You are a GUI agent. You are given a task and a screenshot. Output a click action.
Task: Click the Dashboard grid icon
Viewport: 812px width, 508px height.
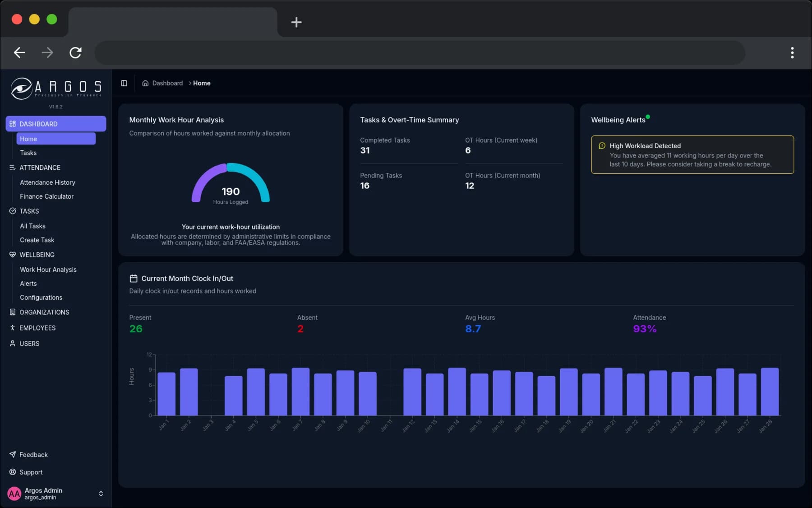(13, 124)
